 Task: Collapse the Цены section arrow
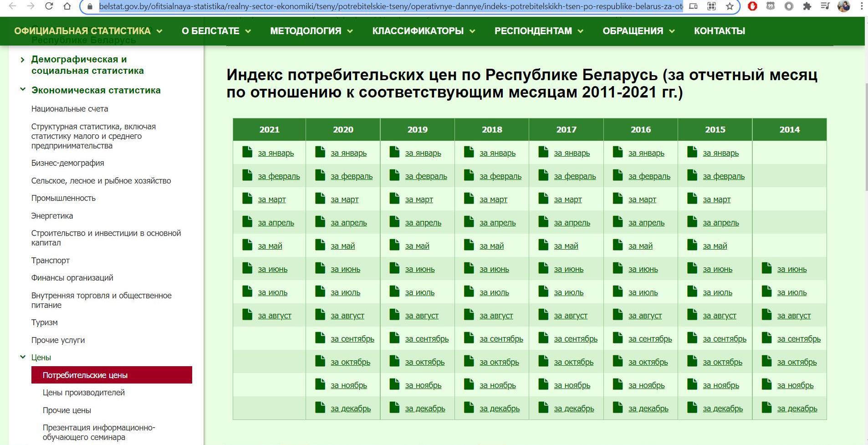(x=23, y=357)
